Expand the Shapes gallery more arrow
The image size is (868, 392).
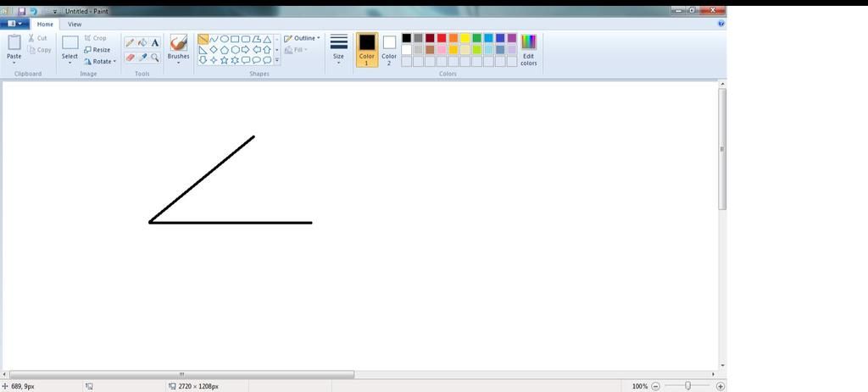(277, 60)
